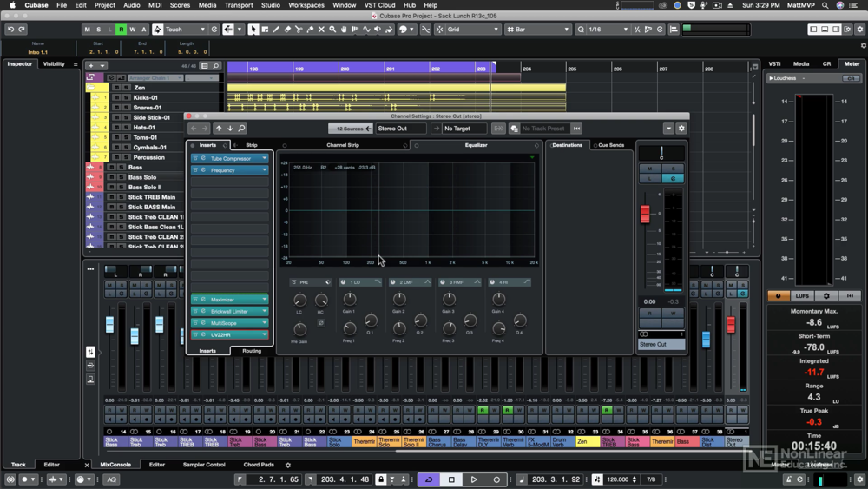Open the Touch automation mode dropdown
This screenshot has height=489, width=868.
tap(185, 30)
